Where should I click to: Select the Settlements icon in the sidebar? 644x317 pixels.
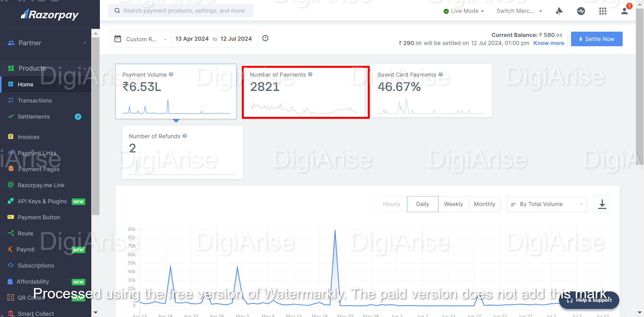click(11, 117)
